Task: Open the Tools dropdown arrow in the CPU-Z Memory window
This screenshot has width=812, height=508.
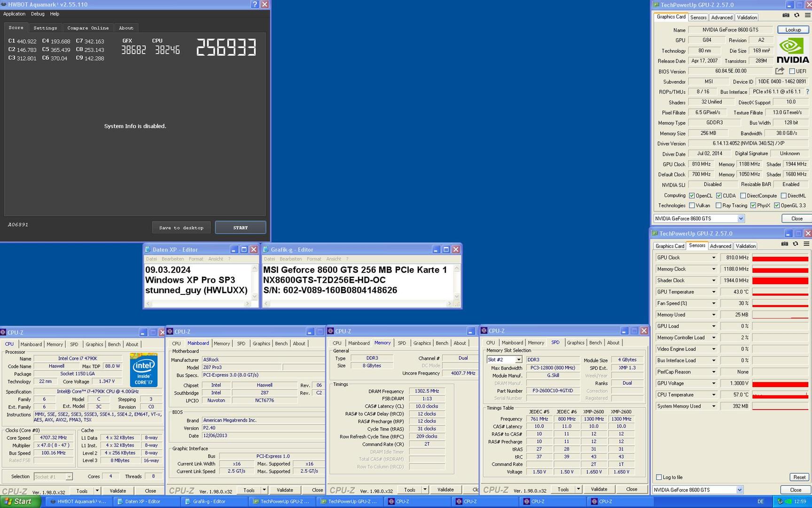Action: pyautogui.click(x=425, y=490)
